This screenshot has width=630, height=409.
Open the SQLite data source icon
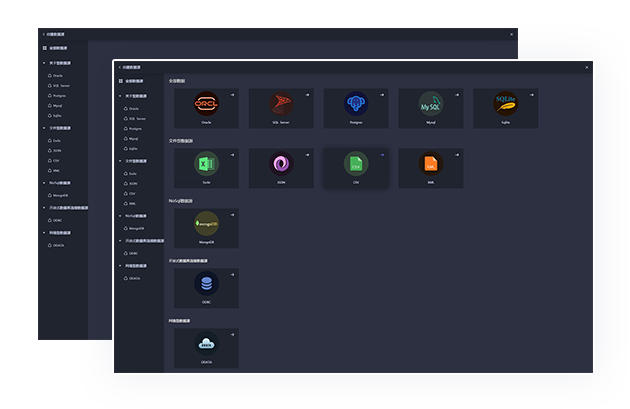[505, 103]
